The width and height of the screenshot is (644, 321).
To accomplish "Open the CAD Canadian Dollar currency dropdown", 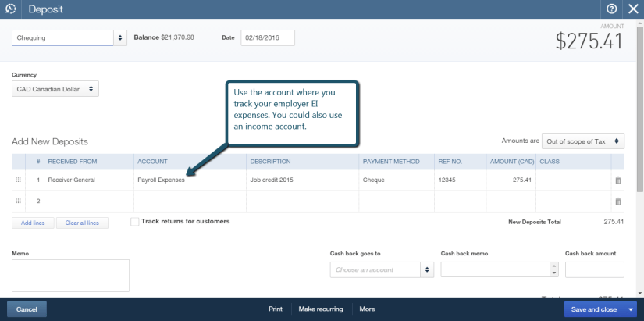I will coord(92,89).
